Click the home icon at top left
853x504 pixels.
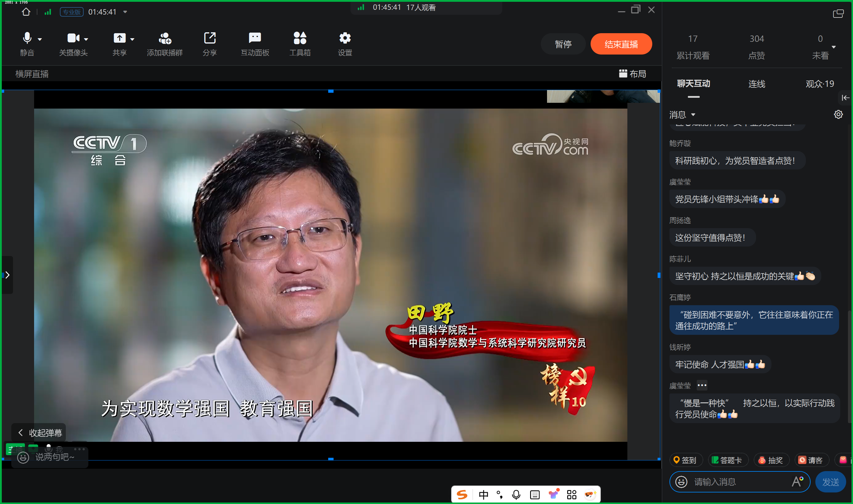point(26,12)
